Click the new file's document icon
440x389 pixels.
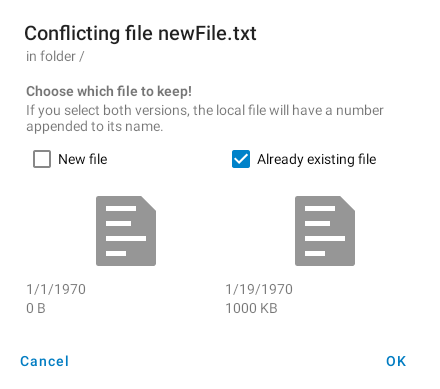126,231
